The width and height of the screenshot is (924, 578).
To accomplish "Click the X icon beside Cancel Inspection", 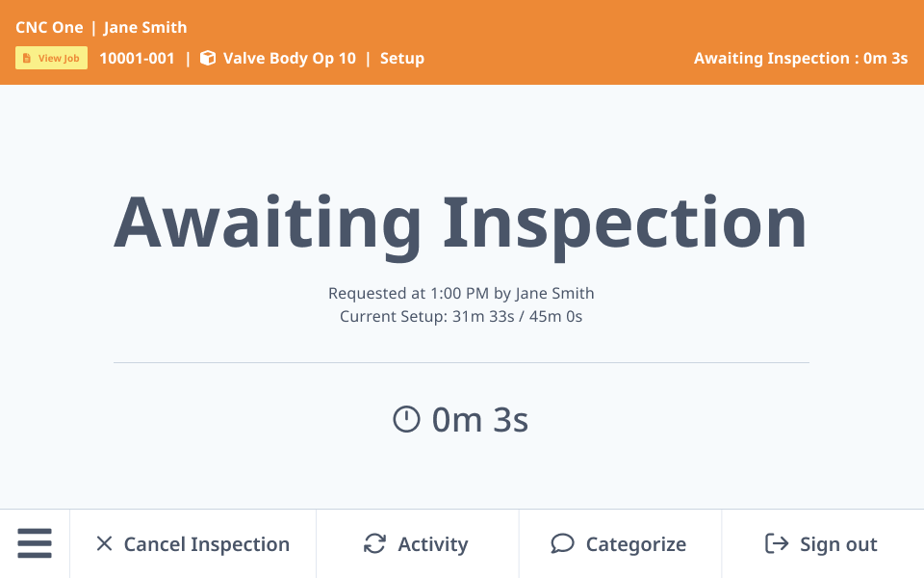I will [105, 543].
